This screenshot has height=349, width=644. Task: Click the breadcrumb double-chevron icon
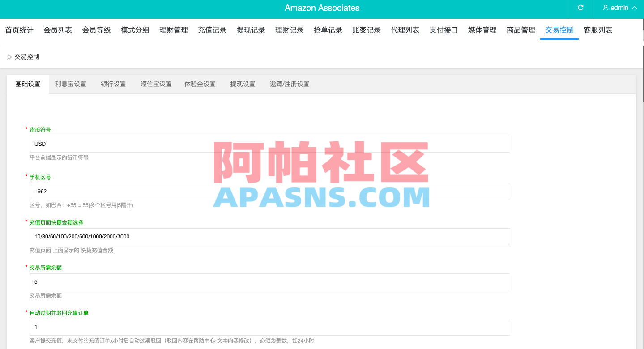(9, 57)
